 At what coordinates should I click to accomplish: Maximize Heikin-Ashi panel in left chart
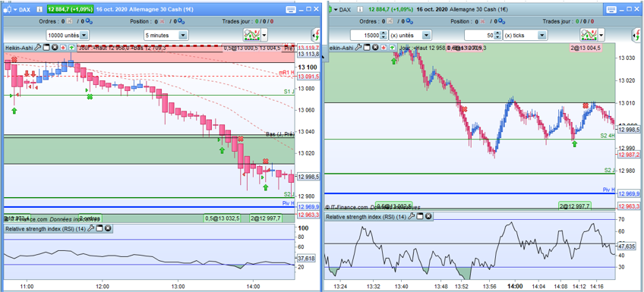[x=46, y=48]
